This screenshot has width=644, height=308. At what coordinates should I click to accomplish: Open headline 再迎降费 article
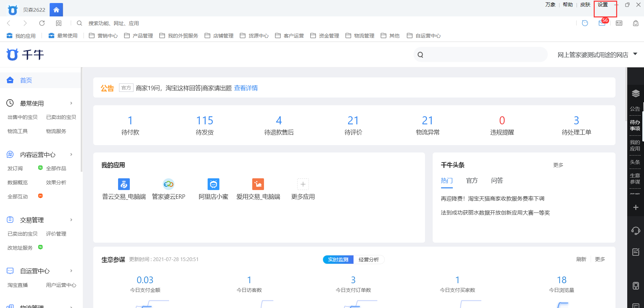tap(492, 198)
